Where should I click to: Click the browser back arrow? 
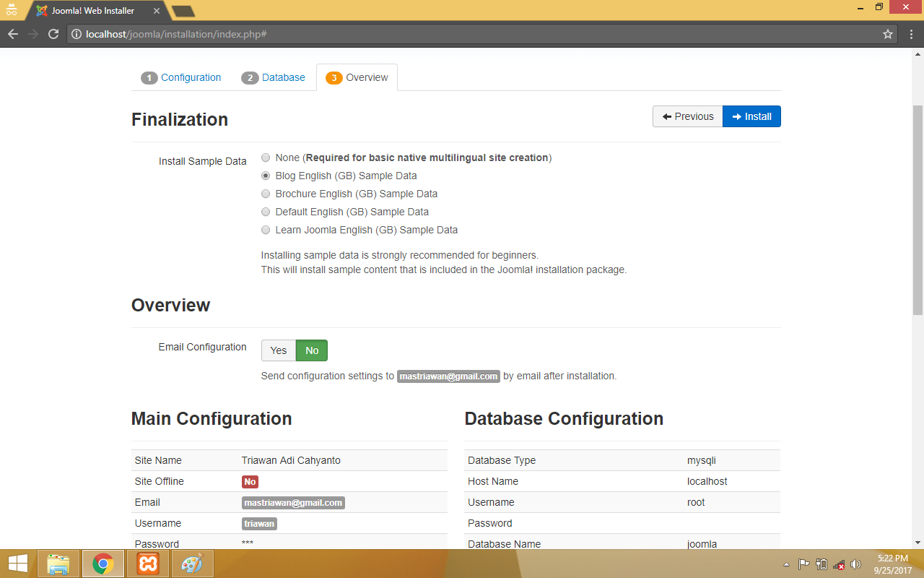point(13,34)
